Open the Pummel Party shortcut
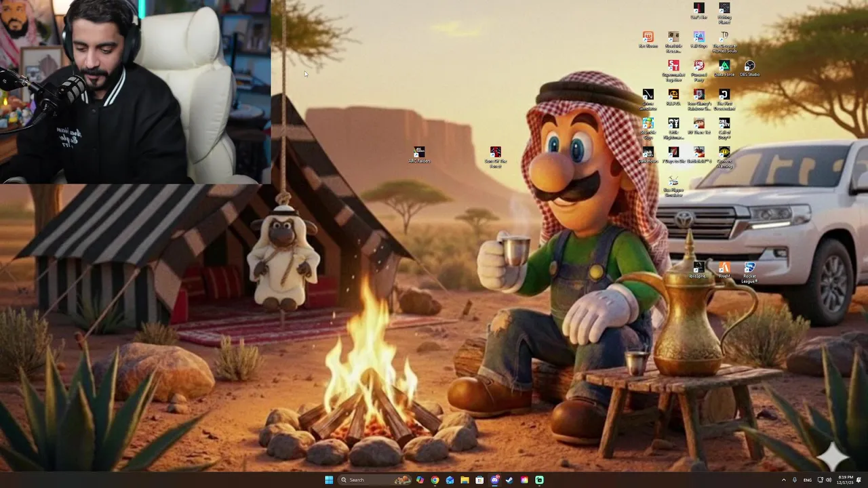Image resolution: width=868 pixels, height=488 pixels. 698,70
